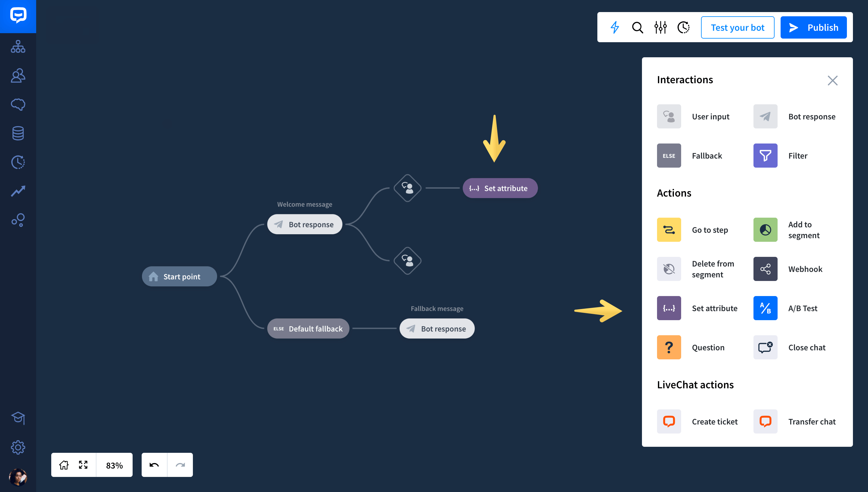The height and width of the screenshot is (492, 868).
Task: Open the Segments circles sidebar icon
Action: [x=18, y=220]
